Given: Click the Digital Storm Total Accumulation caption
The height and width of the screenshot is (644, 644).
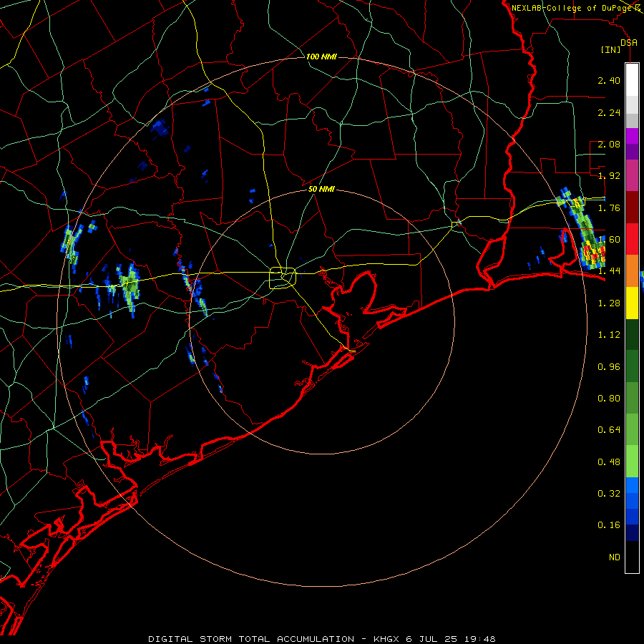Looking at the screenshot, I should pos(322,639).
